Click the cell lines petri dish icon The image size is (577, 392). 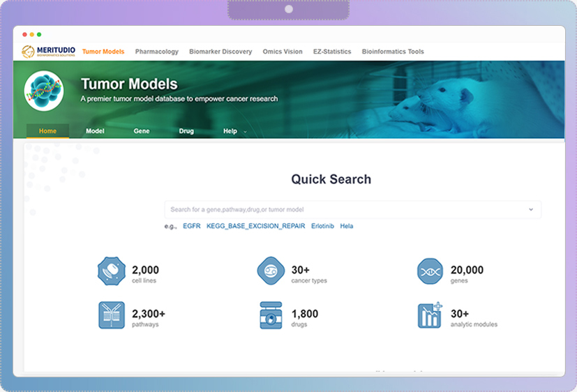point(111,271)
